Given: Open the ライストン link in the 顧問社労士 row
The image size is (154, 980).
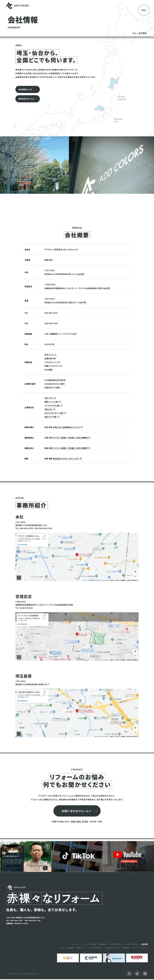Looking at the screenshot, I should pyautogui.click(x=71, y=448).
